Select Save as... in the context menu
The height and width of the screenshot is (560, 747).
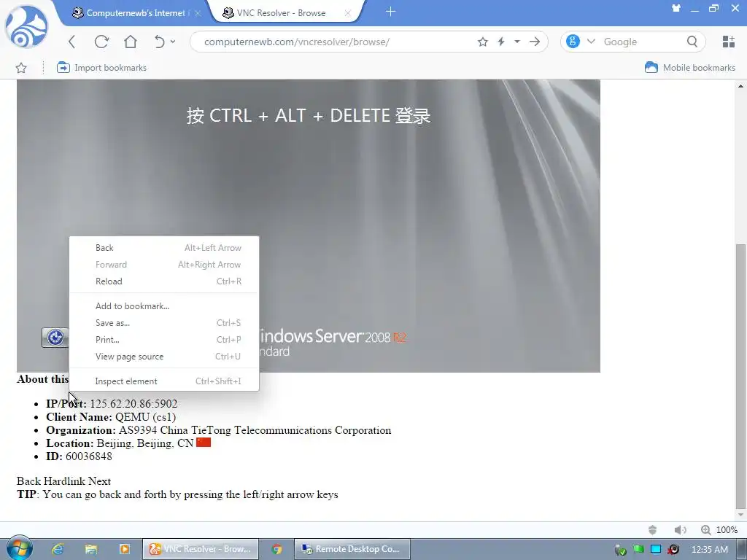164,323
